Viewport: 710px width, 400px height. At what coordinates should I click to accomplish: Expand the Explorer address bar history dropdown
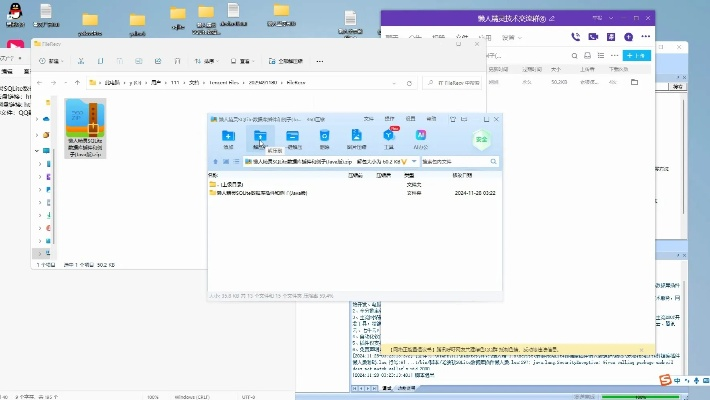[394, 83]
